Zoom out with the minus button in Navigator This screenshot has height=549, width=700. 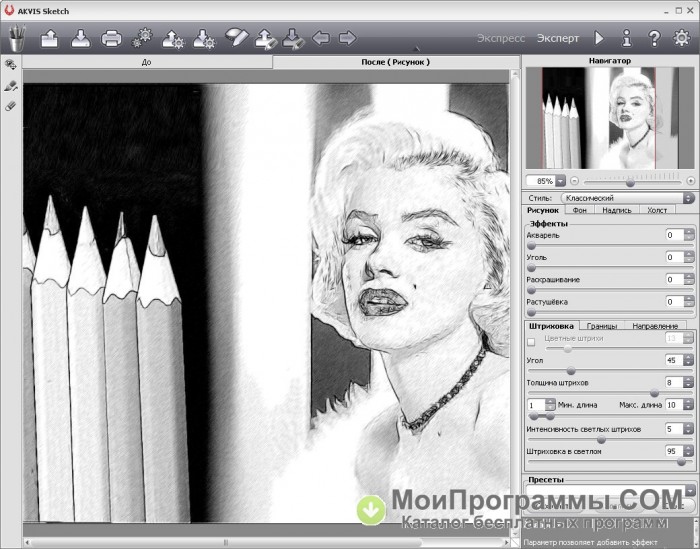[x=575, y=181]
